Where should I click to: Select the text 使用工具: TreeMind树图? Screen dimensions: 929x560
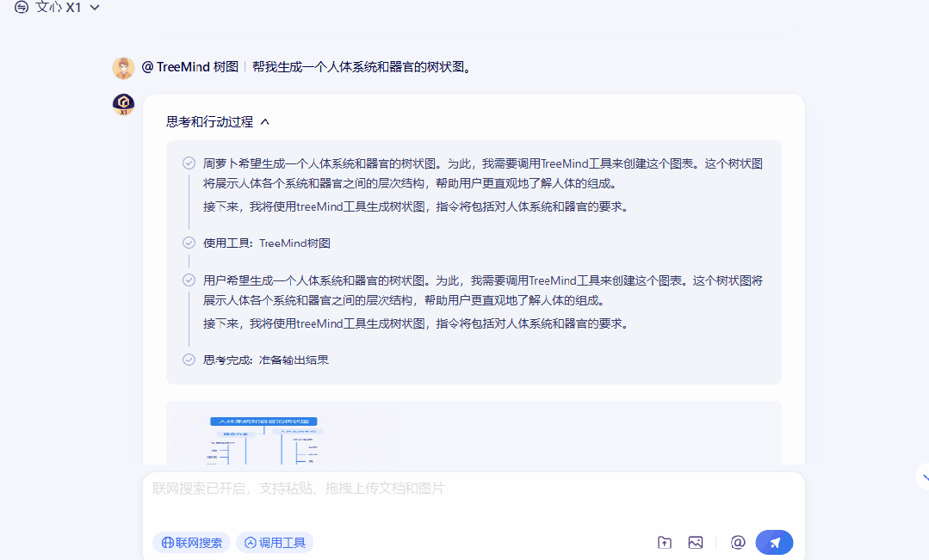coord(267,243)
